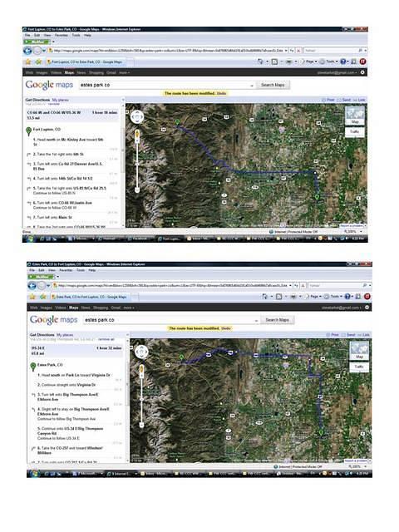Click Search Maps button in Estes-to-Fort Lupton window

tap(277, 320)
